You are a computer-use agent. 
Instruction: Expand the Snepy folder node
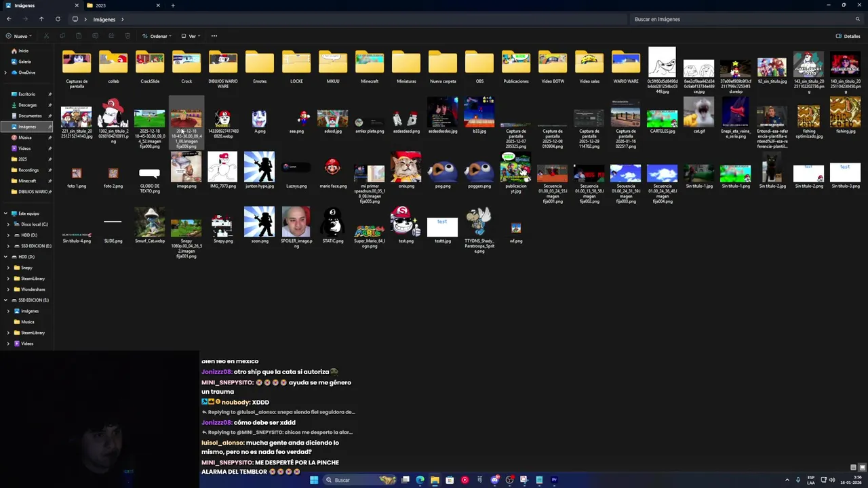[x=8, y=268]
